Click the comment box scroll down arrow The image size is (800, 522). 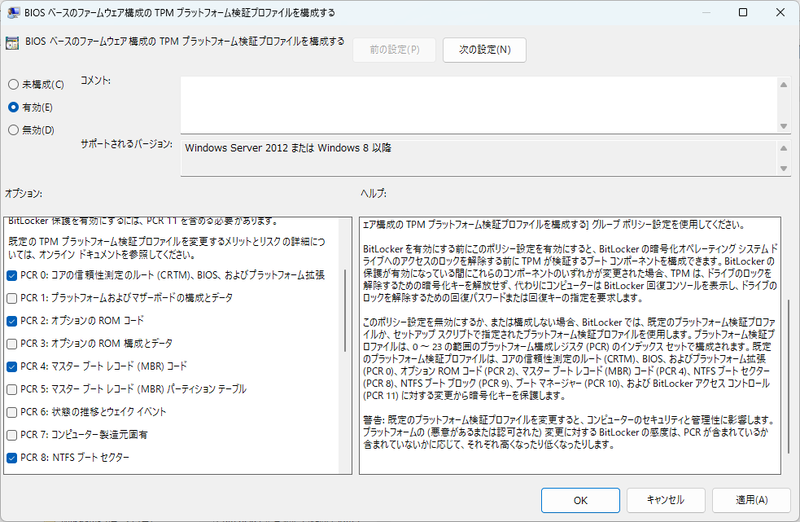784,126
